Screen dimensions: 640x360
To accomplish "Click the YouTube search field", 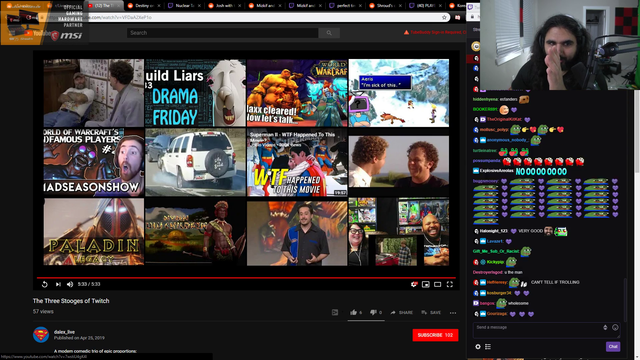I will [222, 33].
